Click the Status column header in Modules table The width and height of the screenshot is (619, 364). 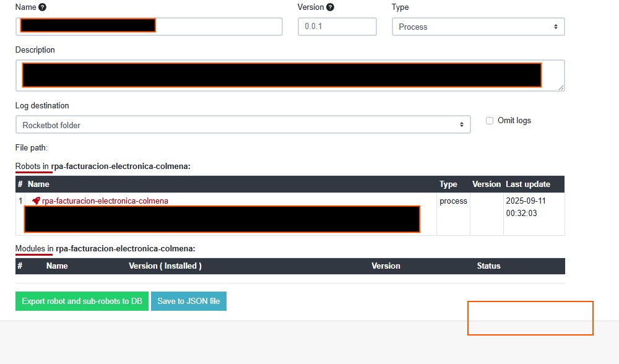coord(488,266)
